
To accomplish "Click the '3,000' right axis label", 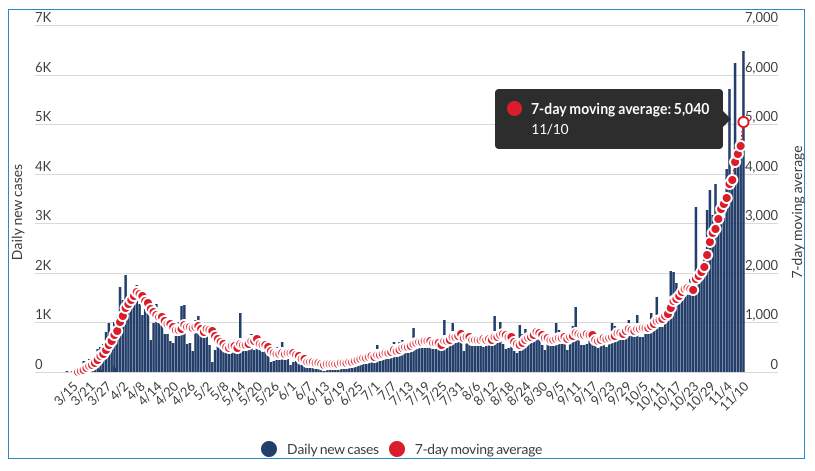I will point(761,216).
